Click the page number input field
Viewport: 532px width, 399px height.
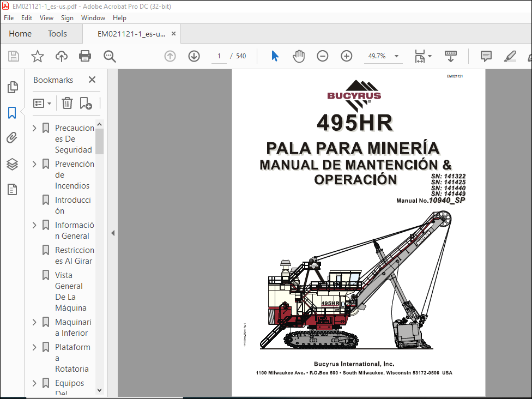[219, 56]
